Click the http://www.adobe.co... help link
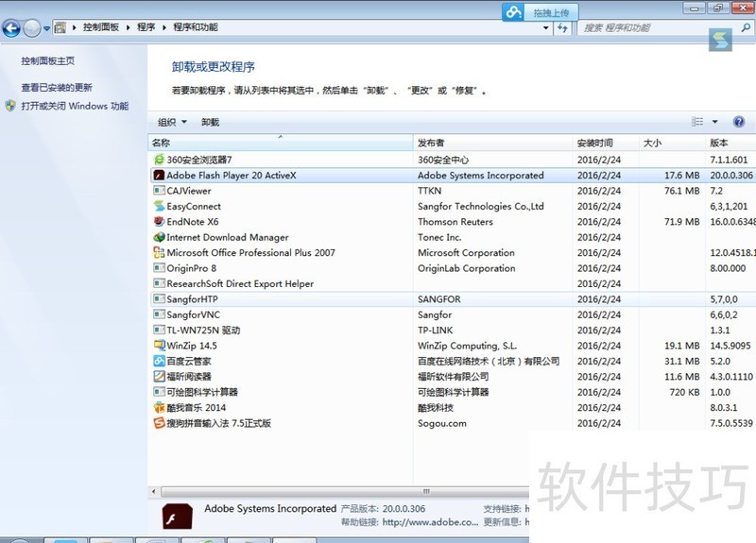 [x=430, y=522]
